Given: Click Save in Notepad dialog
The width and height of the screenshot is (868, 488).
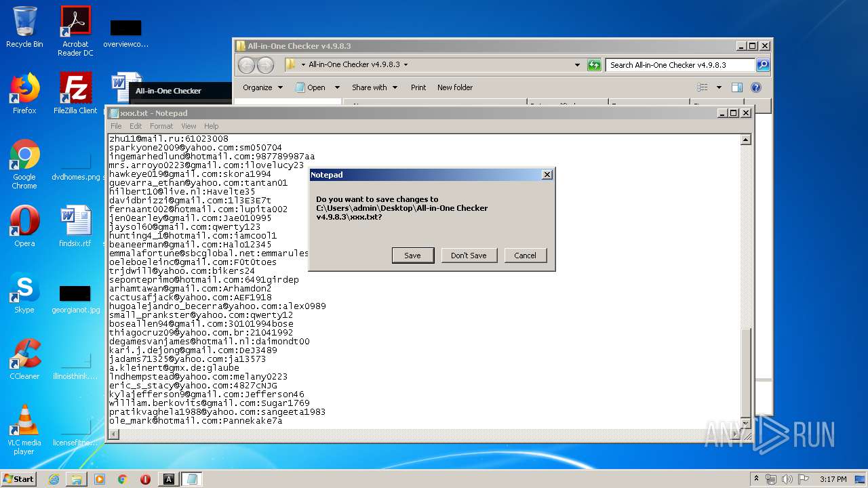Looking at the screenshot, I should point(413,256).
